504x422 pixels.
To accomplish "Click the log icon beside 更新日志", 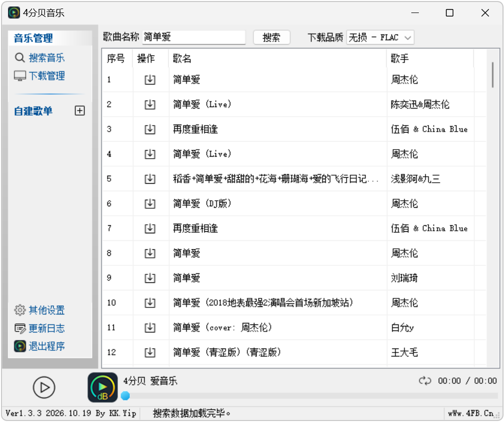I will 20,328.
